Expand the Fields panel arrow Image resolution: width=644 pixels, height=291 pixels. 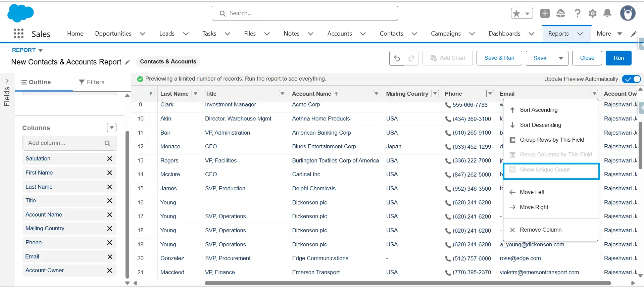pyautogui.click(x=7, y=81)
